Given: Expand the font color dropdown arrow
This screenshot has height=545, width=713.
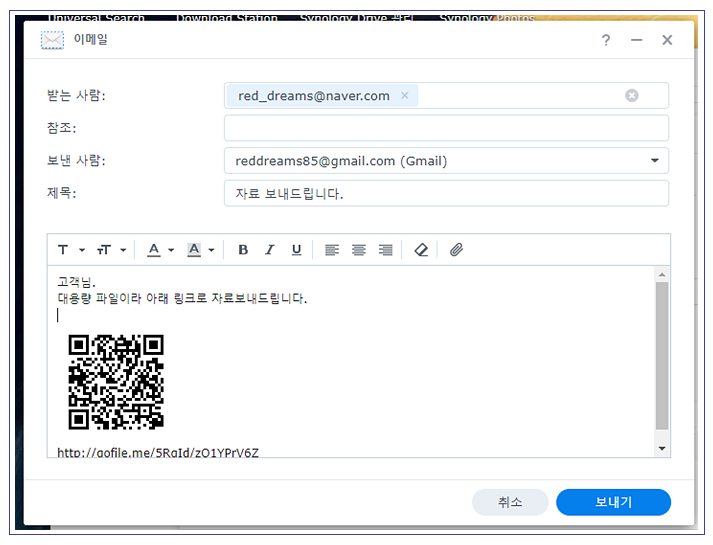Looking at the screenshot, I should 171,250.
